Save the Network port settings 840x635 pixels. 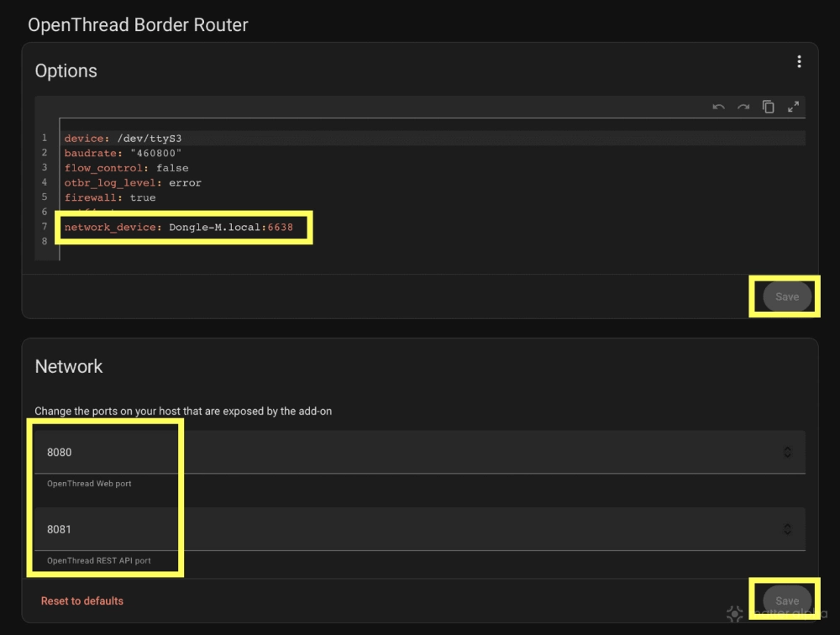click(786, 601)
